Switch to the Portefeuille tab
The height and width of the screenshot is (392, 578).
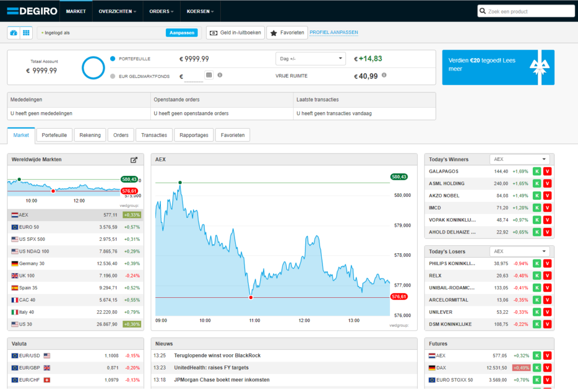[55, 135]
